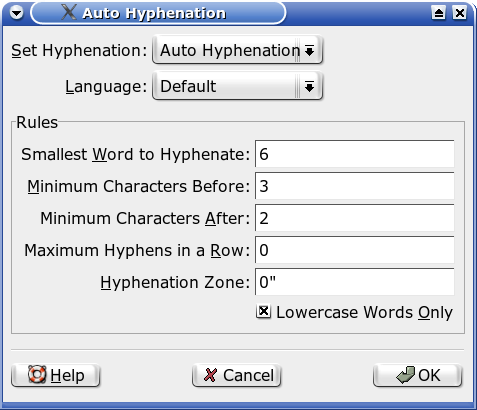
Task: Click the Set Hyphenation dropdown arrow
Action: tap(310, 51)
